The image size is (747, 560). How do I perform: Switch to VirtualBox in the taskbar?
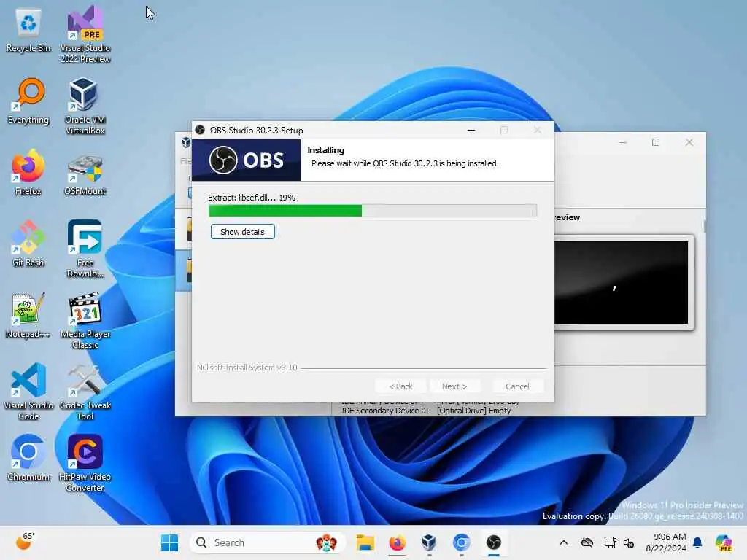(x=429, y=542)
